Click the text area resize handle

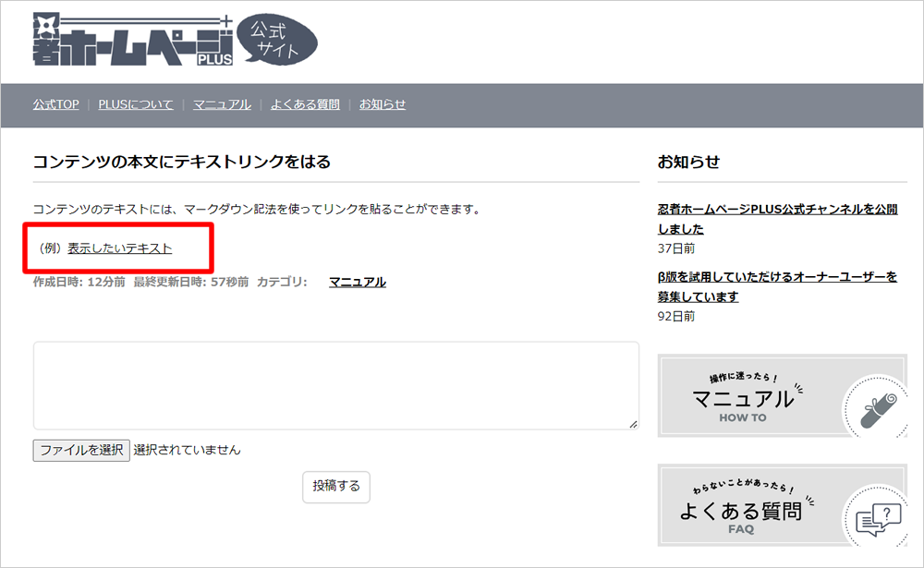(x=633, y=424)
